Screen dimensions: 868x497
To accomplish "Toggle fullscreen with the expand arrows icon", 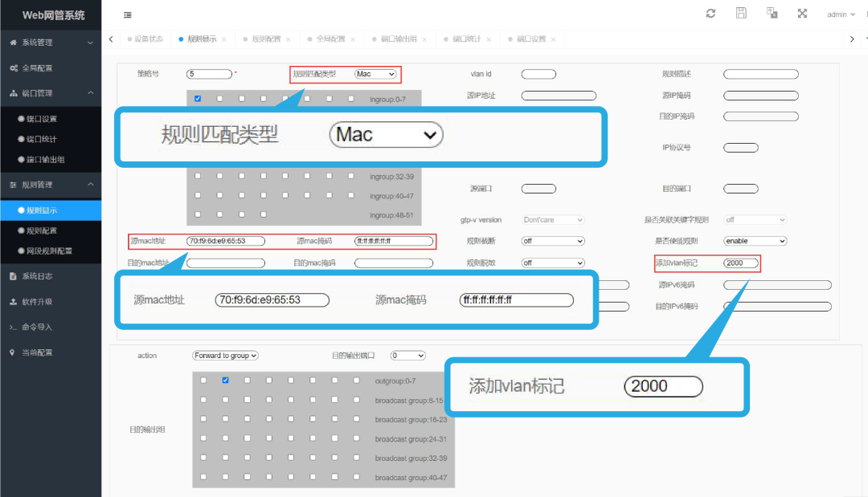I will tap(802, 14).
